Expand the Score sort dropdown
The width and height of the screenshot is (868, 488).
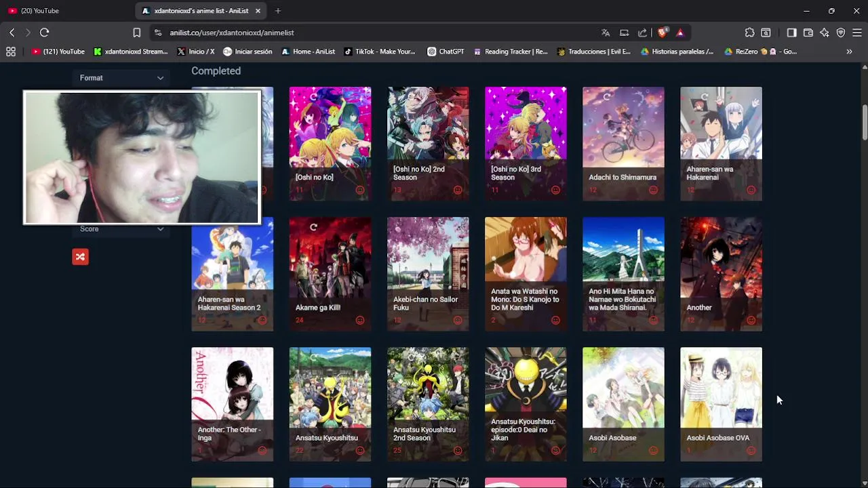pos(121,229)
